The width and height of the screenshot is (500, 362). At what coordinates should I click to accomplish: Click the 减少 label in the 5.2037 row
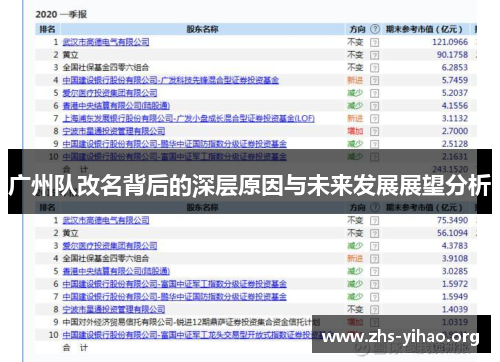pyautogui.click(x=355, y=93)
